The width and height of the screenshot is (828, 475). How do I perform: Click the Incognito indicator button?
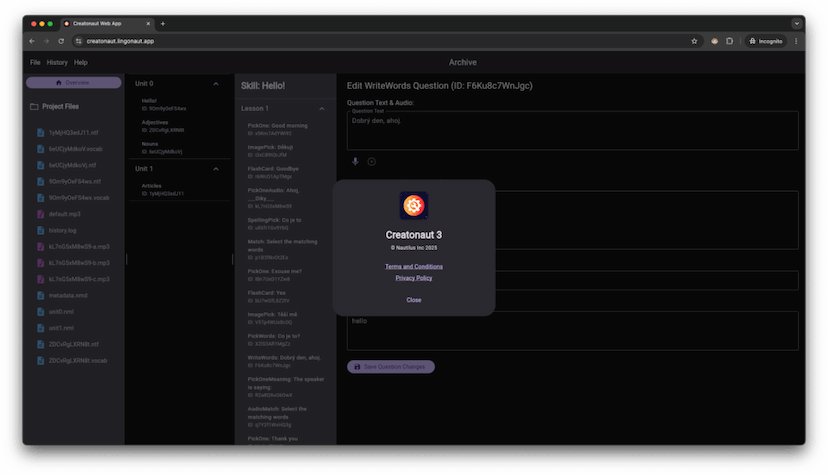tap(766, 41)
